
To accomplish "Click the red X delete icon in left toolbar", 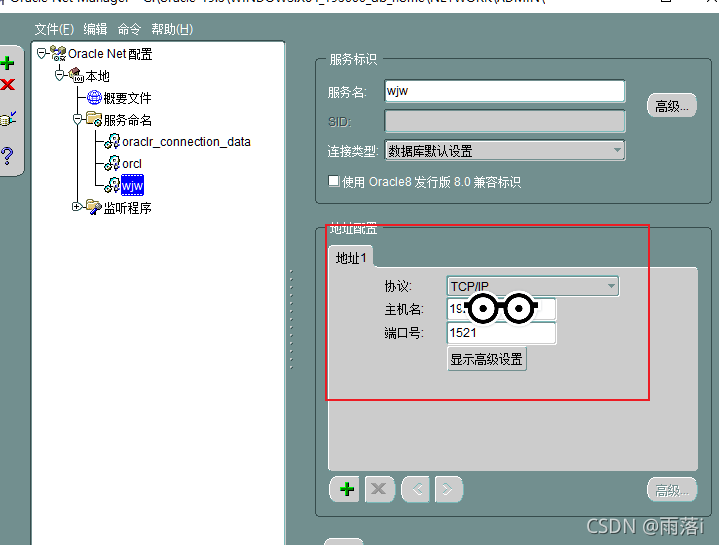I will (x=7, y=84).
